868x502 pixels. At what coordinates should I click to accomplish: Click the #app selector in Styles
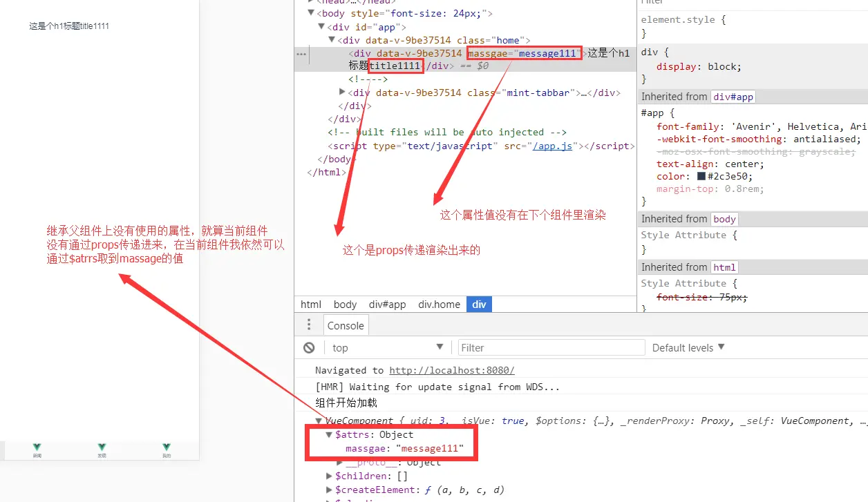[657, 113]
